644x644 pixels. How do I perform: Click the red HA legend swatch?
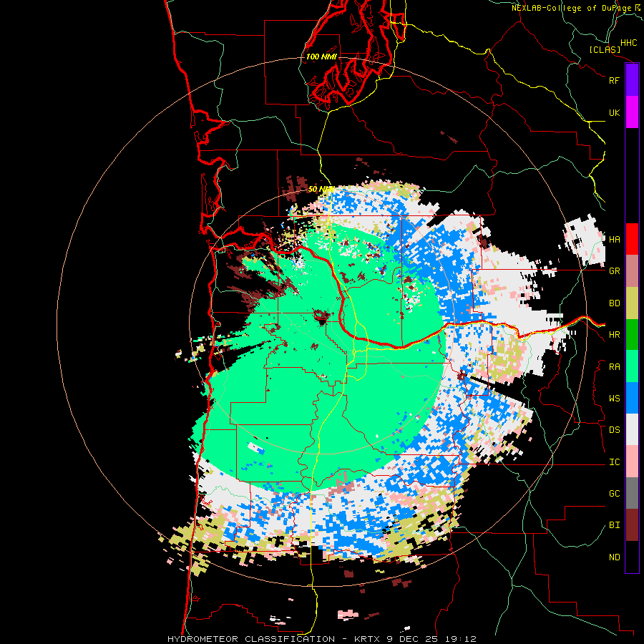(632, 239)
